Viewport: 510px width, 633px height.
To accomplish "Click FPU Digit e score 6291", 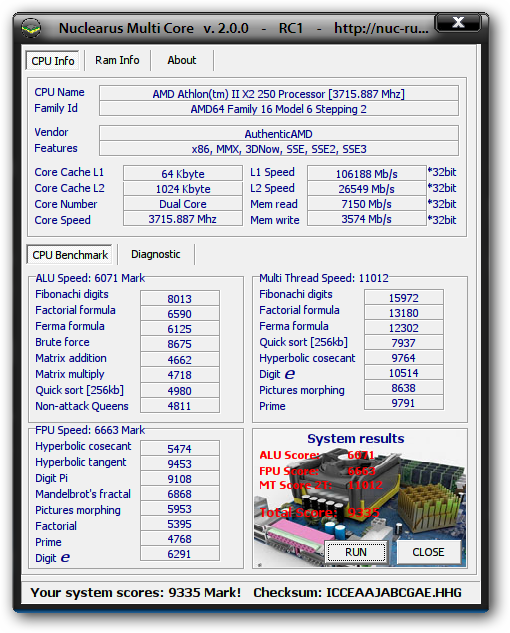I will click(180, 553).
